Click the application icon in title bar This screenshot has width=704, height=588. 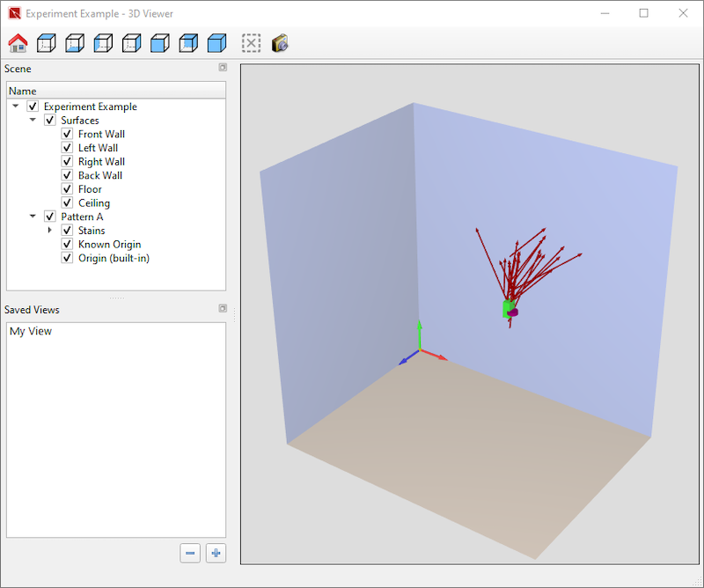15,13
